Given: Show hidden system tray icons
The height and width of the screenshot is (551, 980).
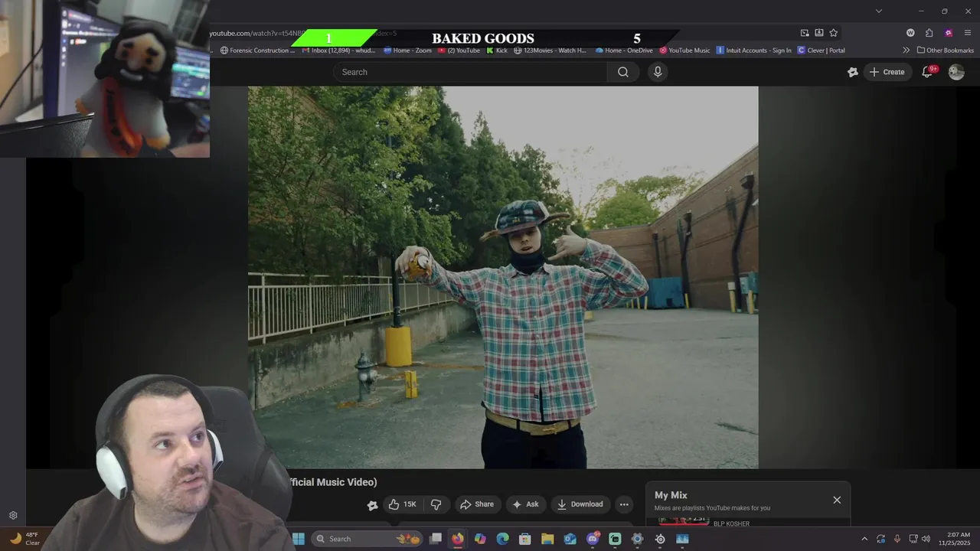Looking at the screenshot, I should (864, 539).
